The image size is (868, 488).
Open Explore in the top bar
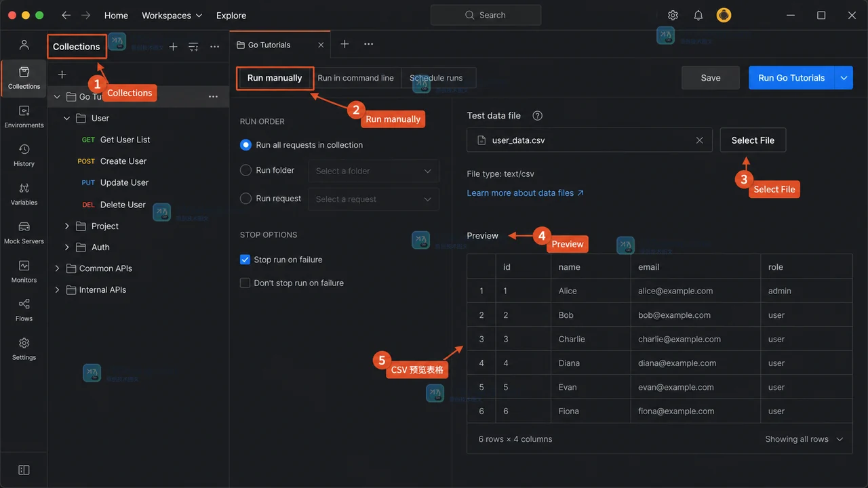(231, 15)
